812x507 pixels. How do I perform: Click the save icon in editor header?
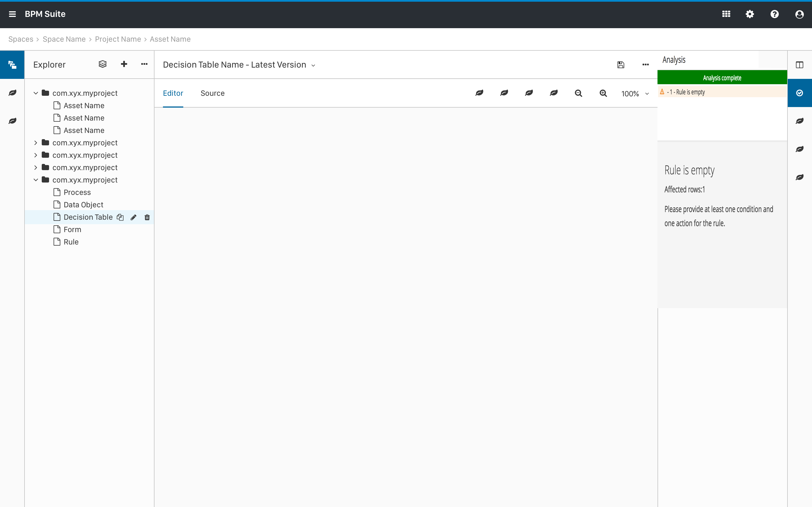pyautogui.click(x=621, y=65)
